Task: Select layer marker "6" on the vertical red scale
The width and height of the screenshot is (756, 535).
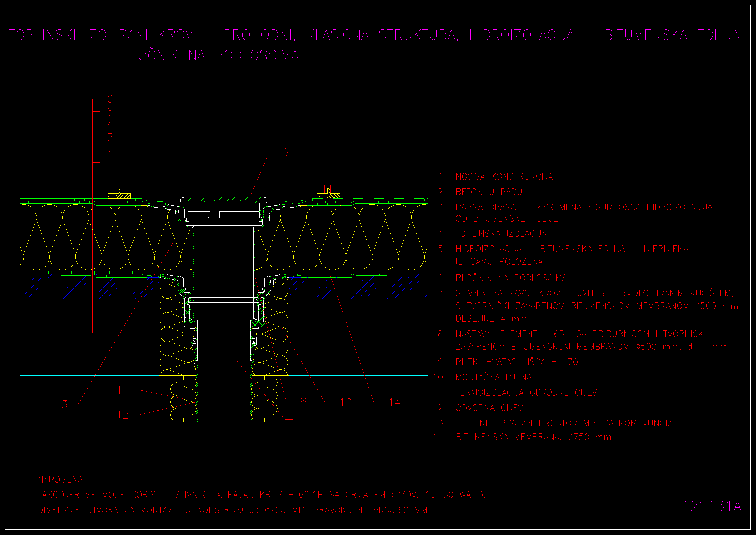Action: coord(110,99)
